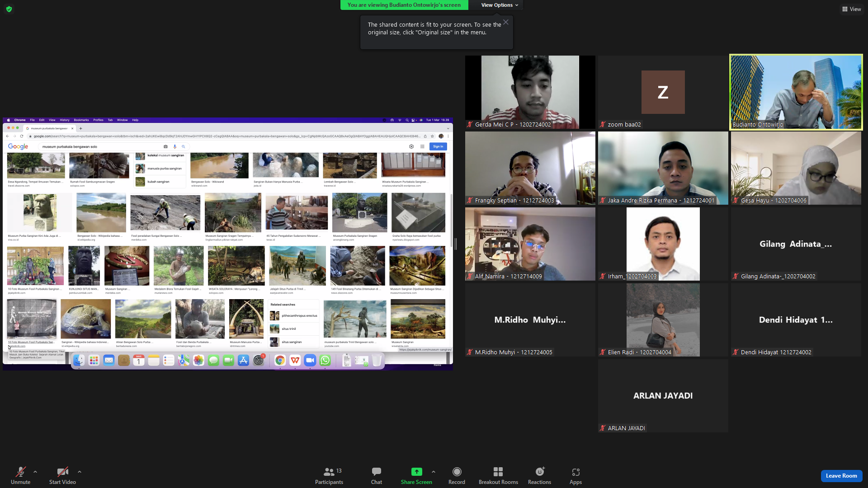
Task: Click System Preferences icon in the shared dock
Action: (259, 361)
